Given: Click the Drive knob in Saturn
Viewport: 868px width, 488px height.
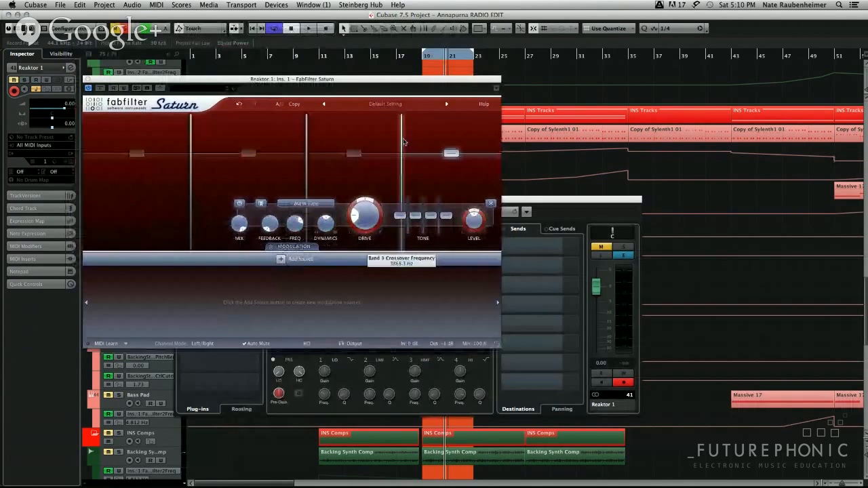Looking at the screenshot, I should pos(365,216).
